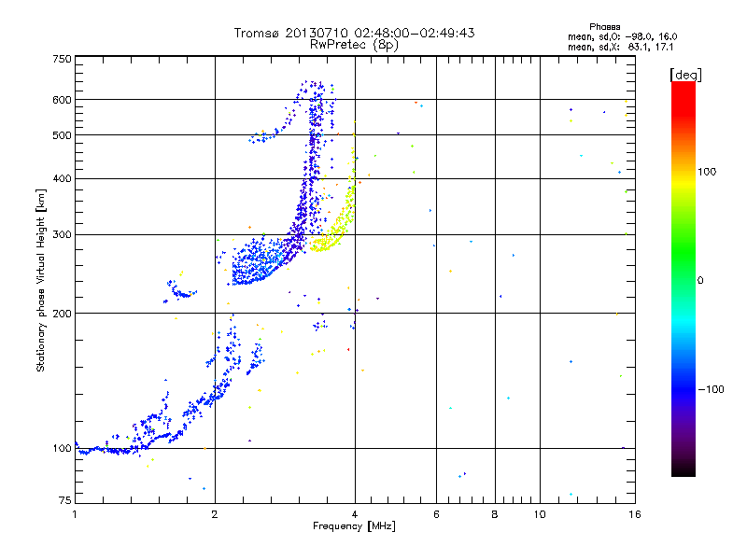Click the colorbar tick label '100'
Image resolution: width=747 pixels, height=560 pixels.
pos(707,172)
